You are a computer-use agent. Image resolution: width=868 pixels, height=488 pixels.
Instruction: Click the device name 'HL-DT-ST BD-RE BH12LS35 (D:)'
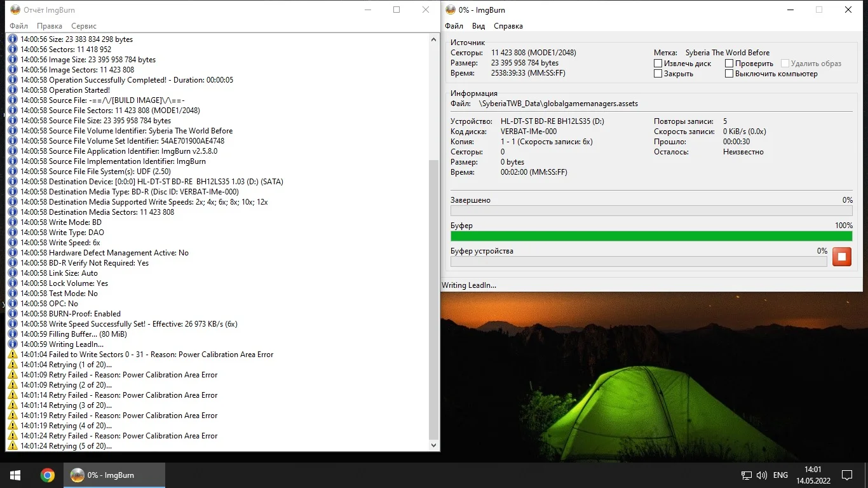click(552, 121)
